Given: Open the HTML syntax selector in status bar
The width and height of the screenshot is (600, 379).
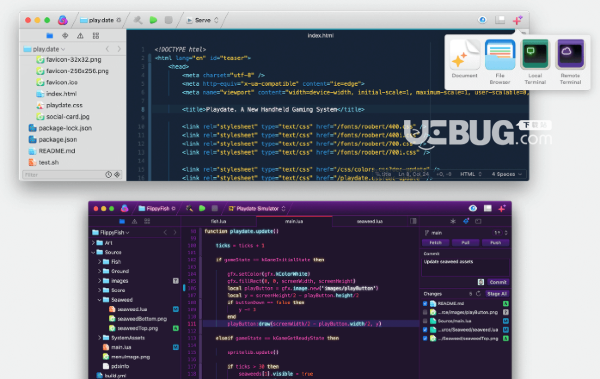Looking at the screenshot, I should pyautogui.click(x=471, y=174).
